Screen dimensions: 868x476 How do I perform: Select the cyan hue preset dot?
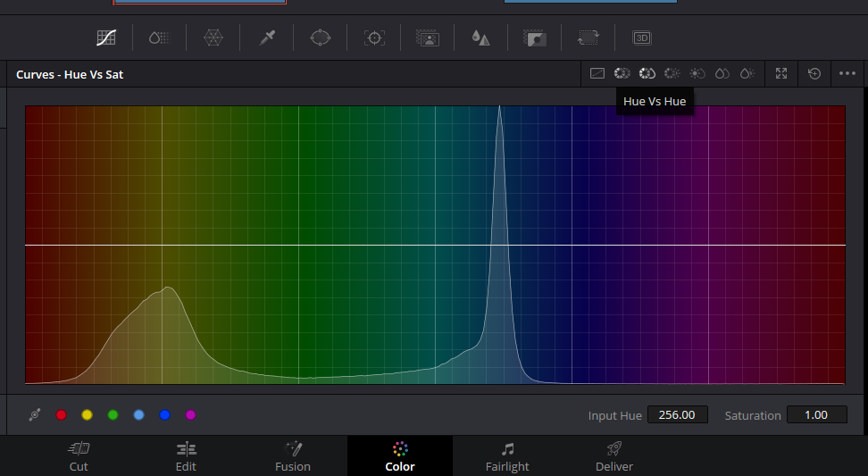click(x=139, y=414)
